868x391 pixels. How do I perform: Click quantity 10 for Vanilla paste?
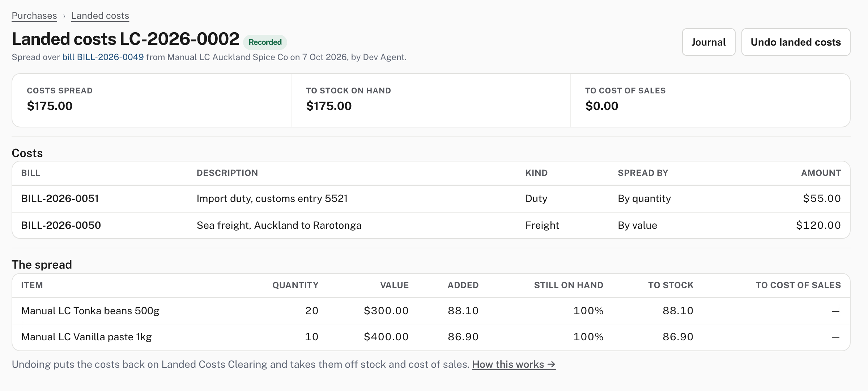(x=312, y=337)
